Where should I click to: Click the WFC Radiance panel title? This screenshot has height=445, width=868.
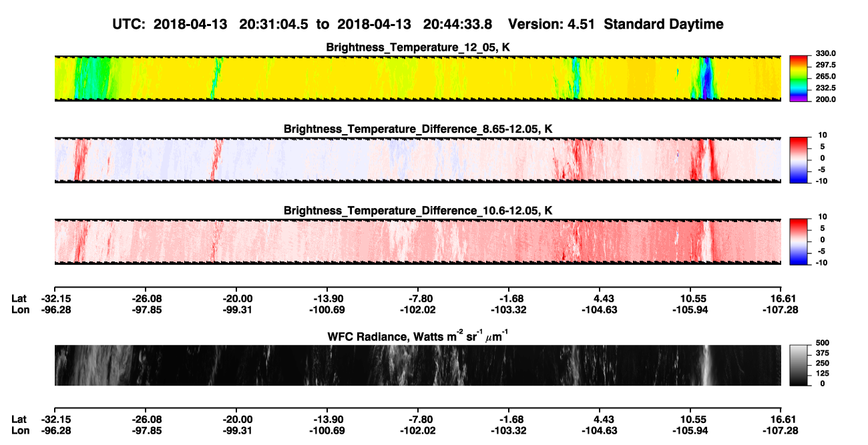tap(417, 336)
